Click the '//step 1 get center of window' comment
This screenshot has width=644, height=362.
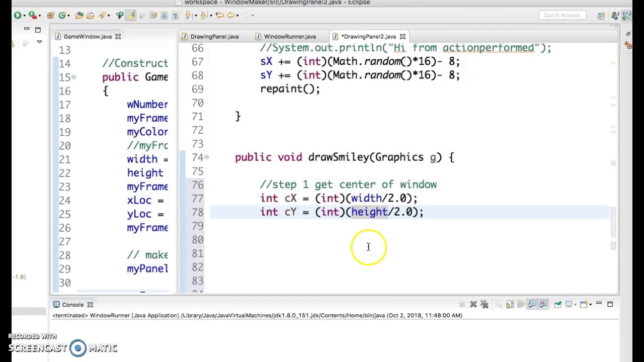[x=349, y=185]
